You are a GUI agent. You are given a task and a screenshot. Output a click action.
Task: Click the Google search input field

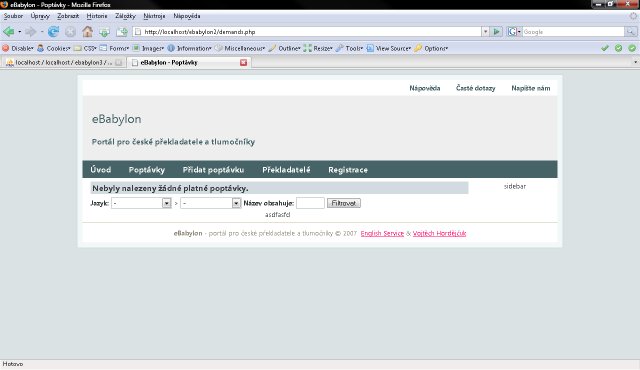point(573,32)
